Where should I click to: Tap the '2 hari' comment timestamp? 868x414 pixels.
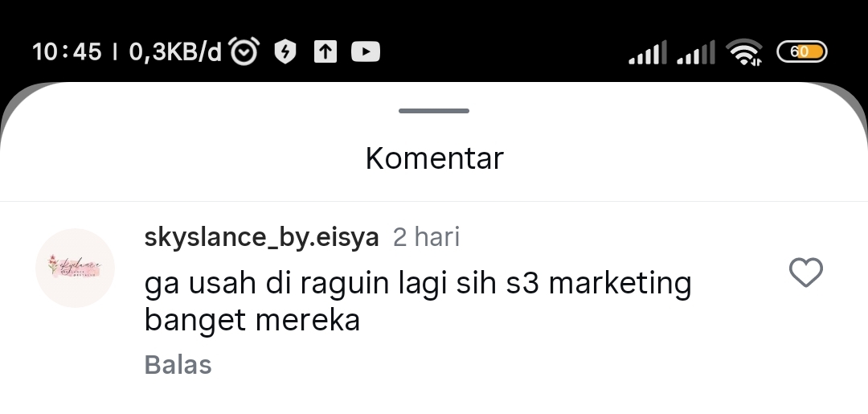[426, 237]
